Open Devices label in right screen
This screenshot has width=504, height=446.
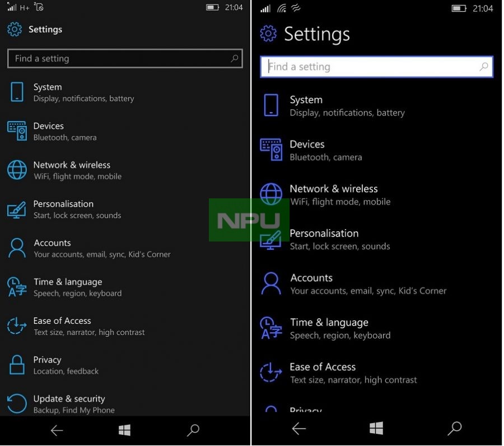[x=307, y=145]
